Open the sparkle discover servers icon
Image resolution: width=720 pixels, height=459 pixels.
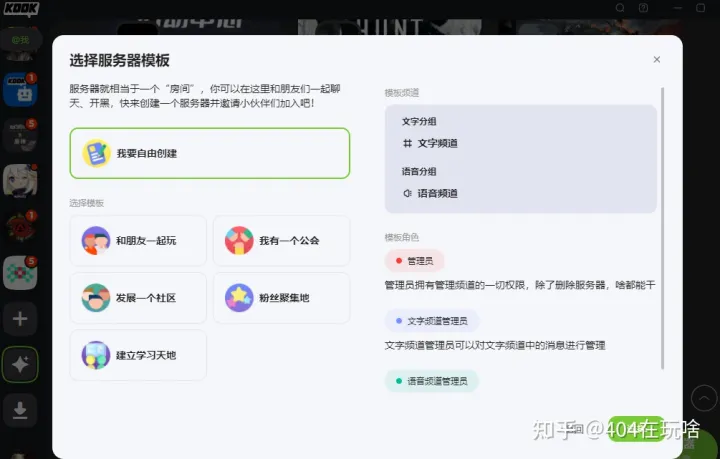tap(20, 364)
